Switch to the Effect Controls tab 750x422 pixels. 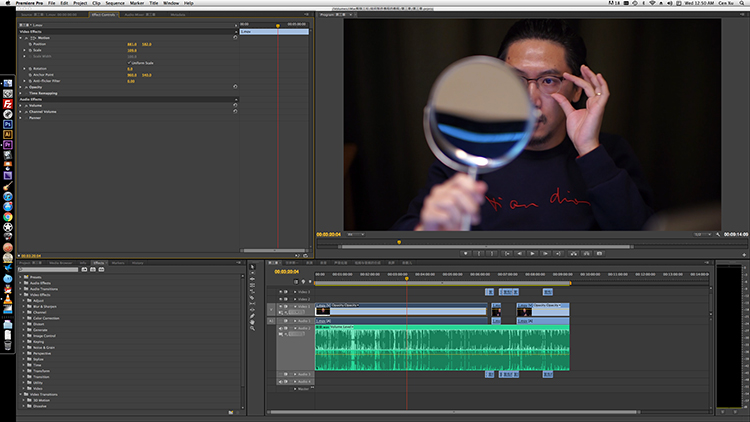103,15
